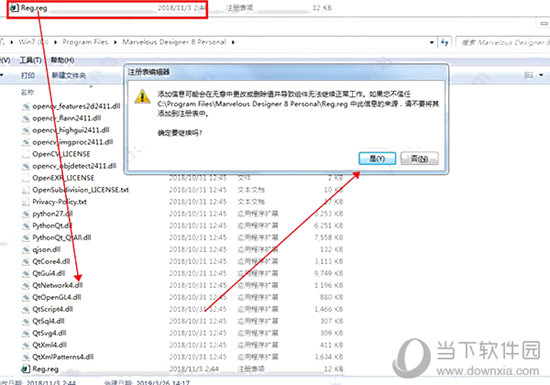Open address bar history dropdown arrow

pyautogui.click(x=431, y=42)
